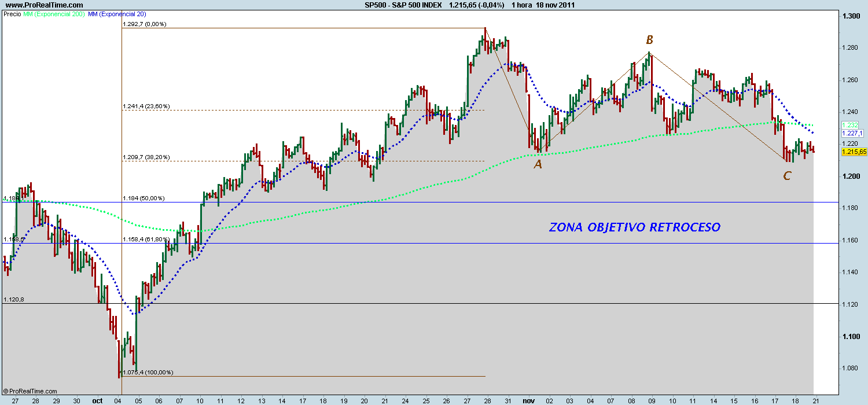Click Fibonacci label 1.075,4 (100,00%)
868x405 pixels.
tap(148, 373)
